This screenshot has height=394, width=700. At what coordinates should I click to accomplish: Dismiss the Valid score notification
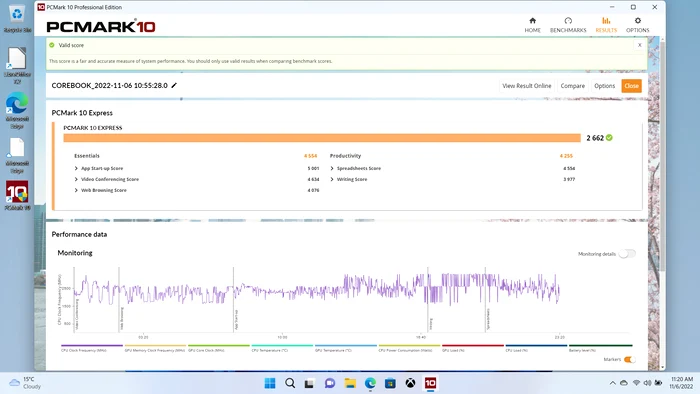[639, 45]
